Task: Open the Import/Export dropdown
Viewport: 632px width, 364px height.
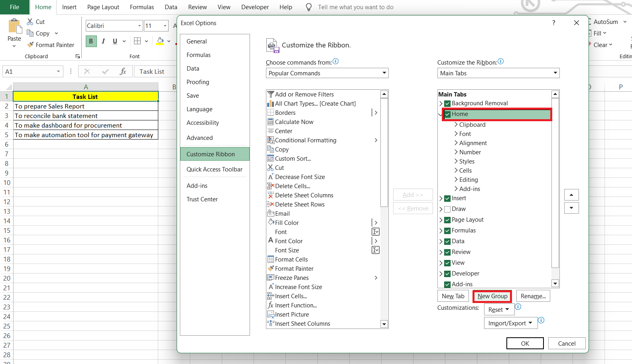Action: [511, 323]
